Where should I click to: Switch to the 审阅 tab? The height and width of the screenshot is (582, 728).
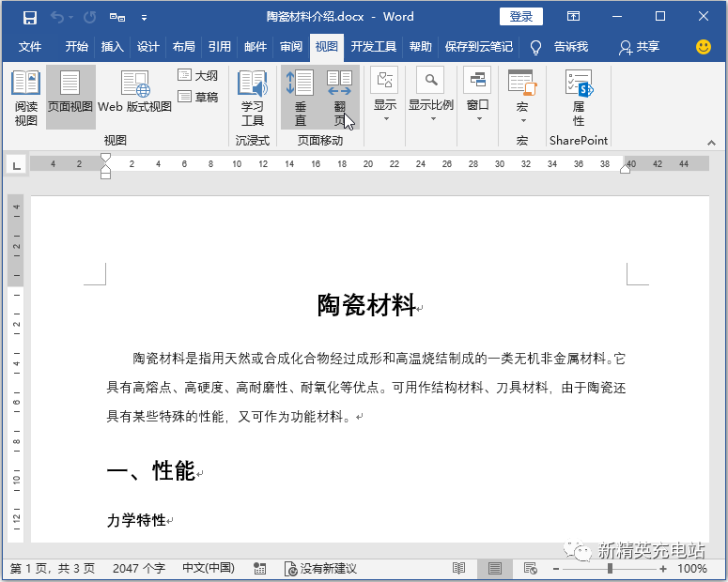coord(290,46)
